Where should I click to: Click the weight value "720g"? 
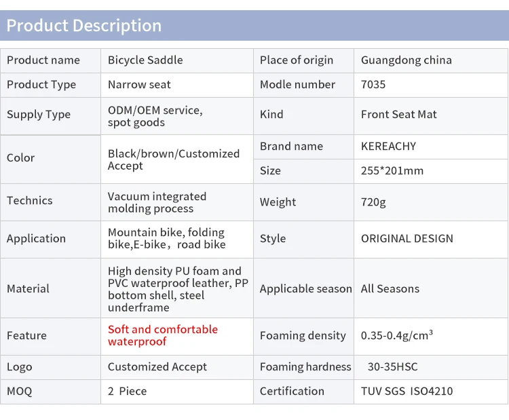pos(374,202)
